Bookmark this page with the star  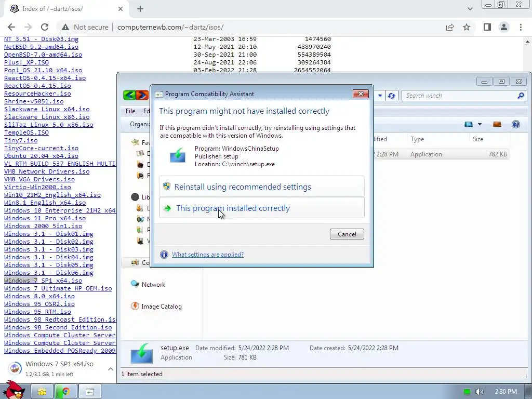pos(467,27)
